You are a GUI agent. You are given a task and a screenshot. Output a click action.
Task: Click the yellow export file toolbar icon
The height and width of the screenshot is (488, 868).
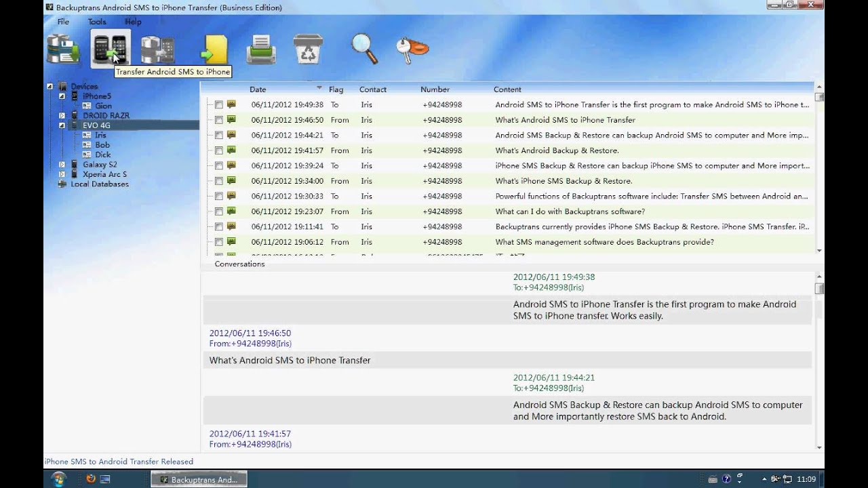[x=214, y=49]
